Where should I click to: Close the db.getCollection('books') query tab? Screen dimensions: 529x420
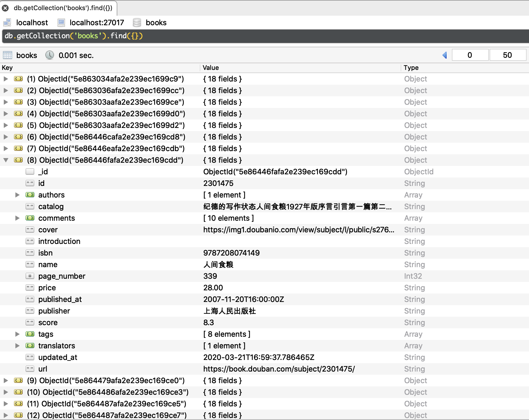(5, 8)
